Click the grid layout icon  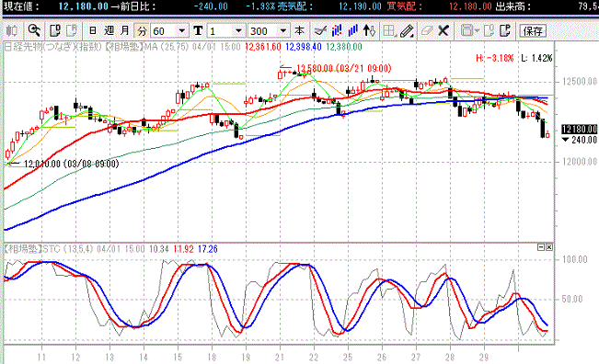click(389, 30)
